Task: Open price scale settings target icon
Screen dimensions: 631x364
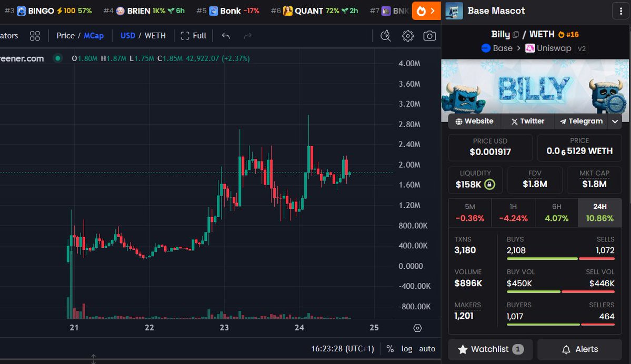Action: pyautogui.click(x=418, y=328)
